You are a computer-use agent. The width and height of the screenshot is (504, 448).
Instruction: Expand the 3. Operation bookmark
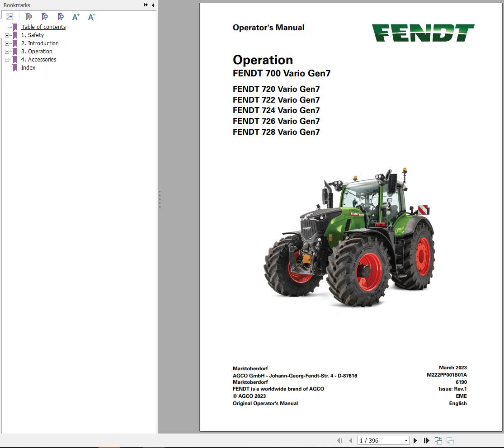7,52
